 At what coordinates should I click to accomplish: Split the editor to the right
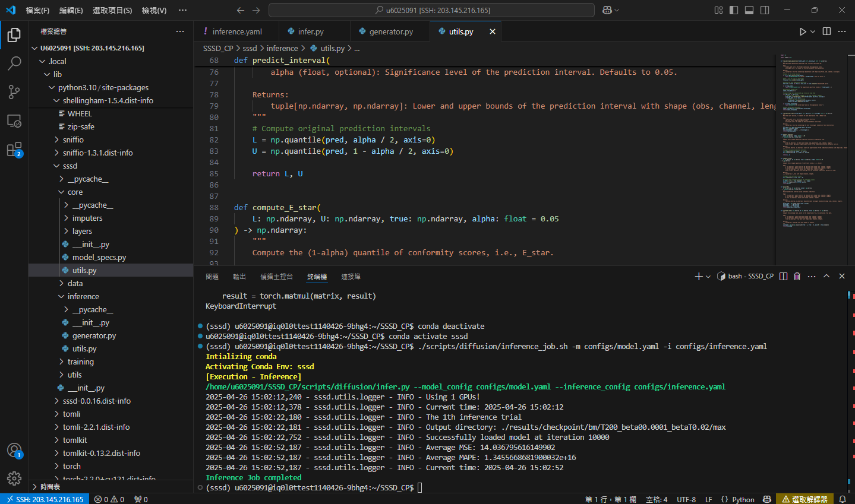click(x=826, y=31)
